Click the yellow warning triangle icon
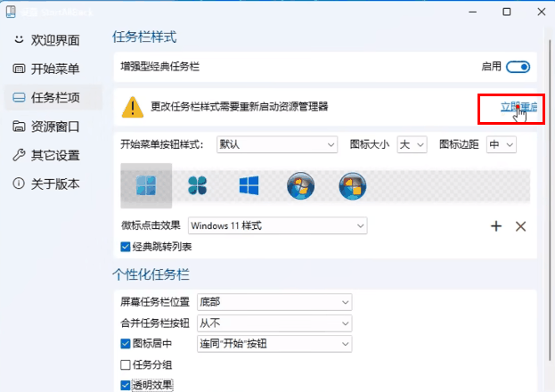 133,107
